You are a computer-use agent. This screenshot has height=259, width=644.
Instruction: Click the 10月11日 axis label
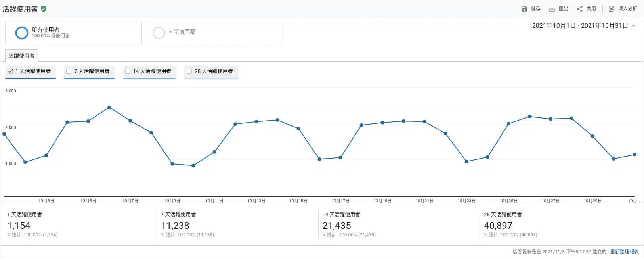coord(214,201)
